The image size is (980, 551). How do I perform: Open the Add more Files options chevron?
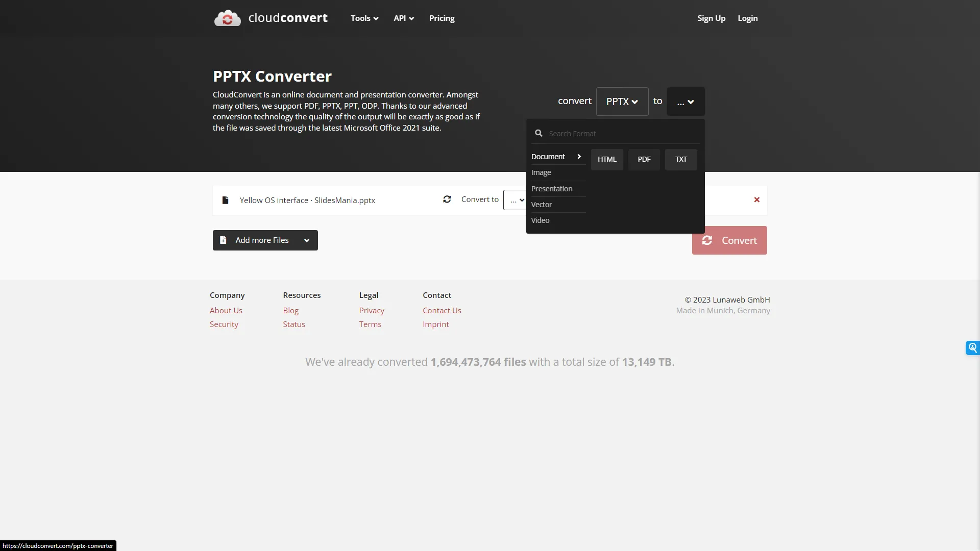tap(307, 240)
